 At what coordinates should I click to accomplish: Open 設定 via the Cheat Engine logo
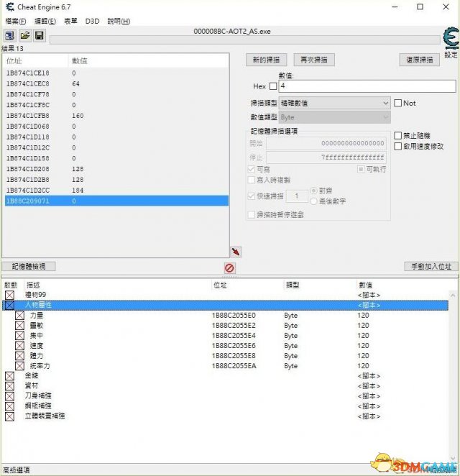(x=451, y=39)
